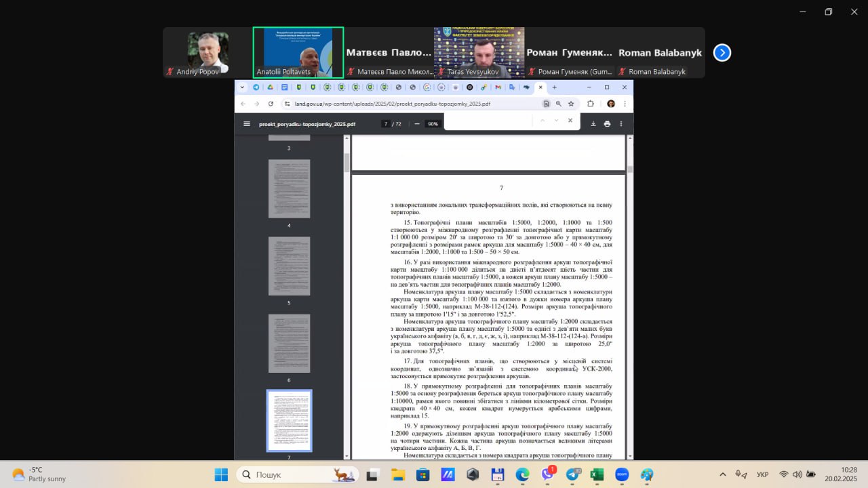The height and width of the screenshot is (488, 868).
Task: Switch to the Telegram browser tab
Action: pyautogui.click(x=256, y=87)
